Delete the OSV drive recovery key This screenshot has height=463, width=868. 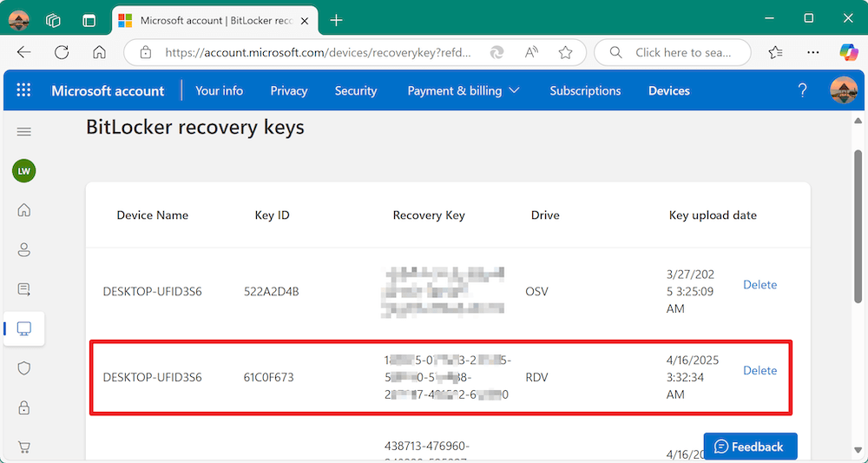click(x=759, y=284)
